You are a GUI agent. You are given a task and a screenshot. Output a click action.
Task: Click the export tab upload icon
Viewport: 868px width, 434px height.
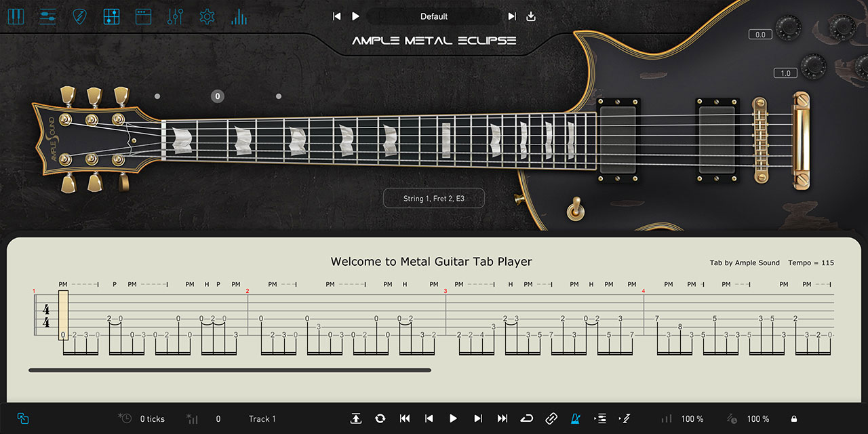point(356,418)
